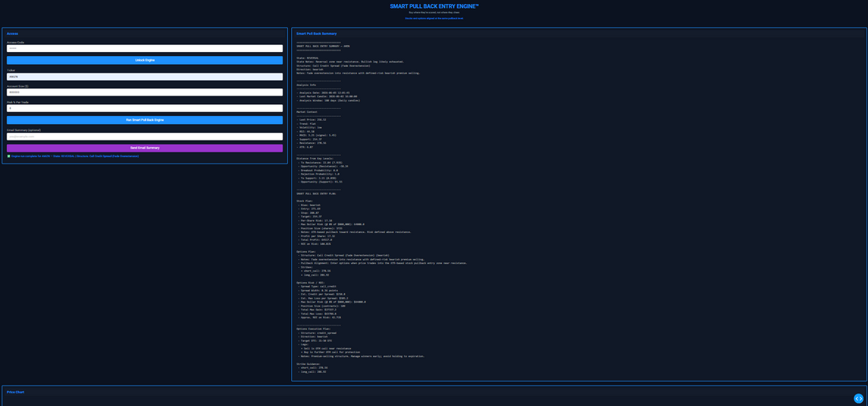
Task: Click the 'Price Chart' panel heading
Action: [16, 392]
